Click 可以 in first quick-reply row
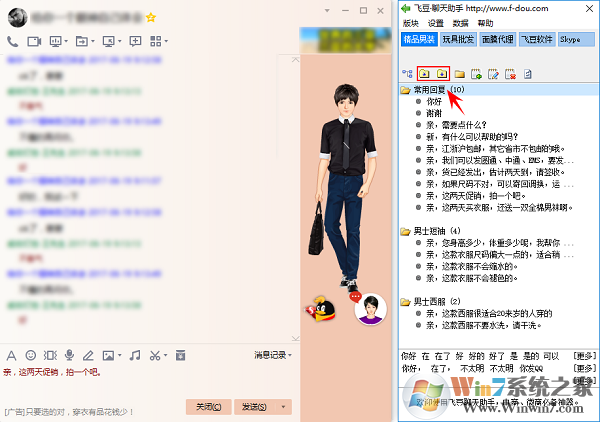Viewport: 600px width, 422px height. [551, 357]
